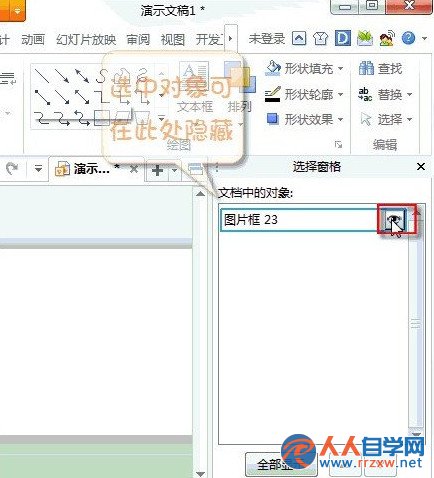Expand the shape gallery more arrow
The image size is (434, 478).
(161, 118)
